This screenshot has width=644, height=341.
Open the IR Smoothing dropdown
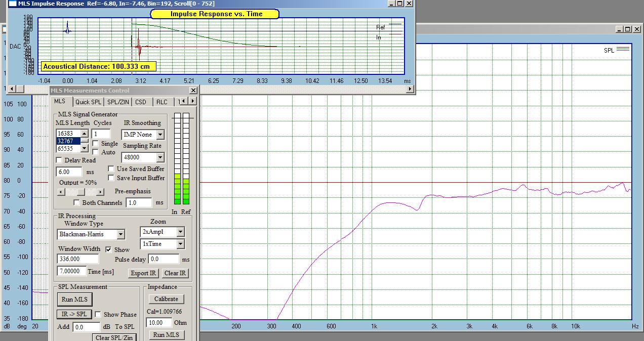(x=159, y=135)
